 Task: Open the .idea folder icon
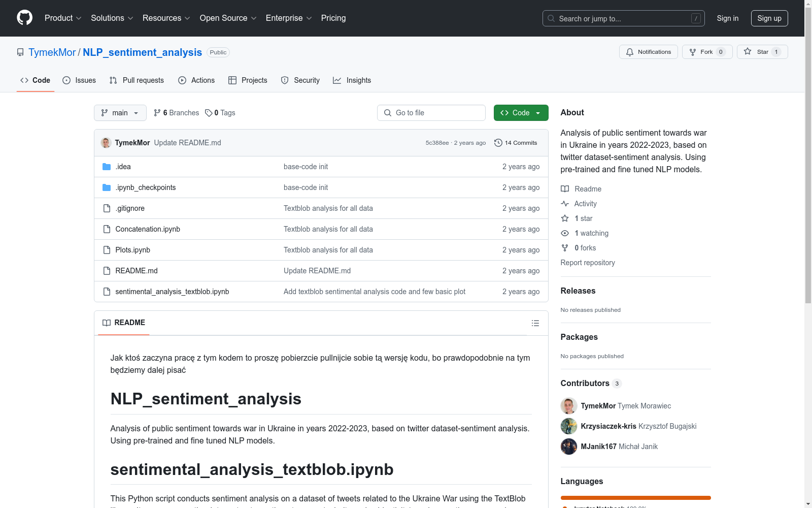coord(107,166)
